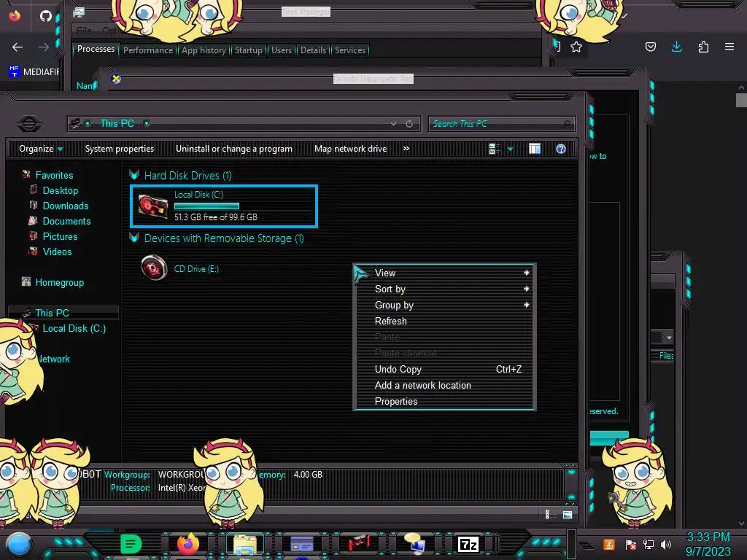This screenshot has height=560, width=747.
Task: Open the 7z archive app in taskbar
Action: point(468,544)
